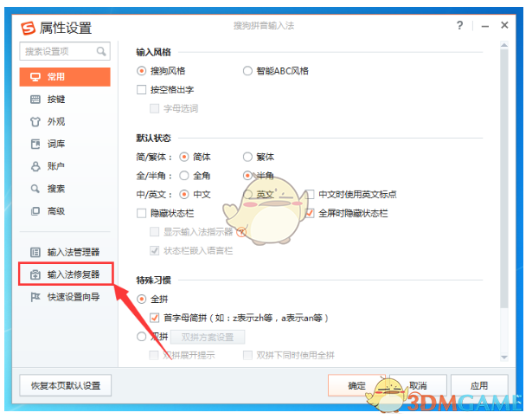Image resolution: width=532 pixels, height=419 pixels.
Task: Toggle 隐藏状态栏 checkbox
Action: pyautogui.click(x=141, y=213)
